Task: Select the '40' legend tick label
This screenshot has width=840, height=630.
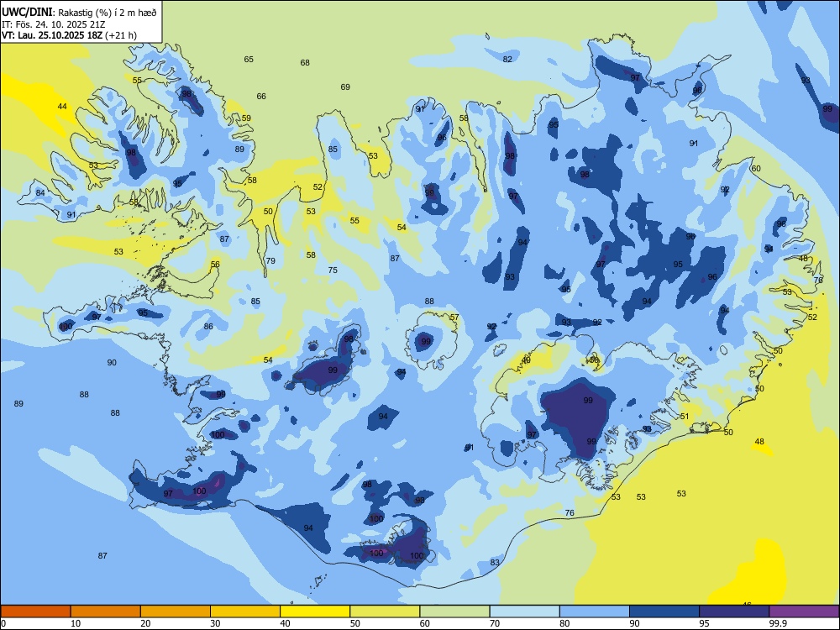Action: coord(286,623)
